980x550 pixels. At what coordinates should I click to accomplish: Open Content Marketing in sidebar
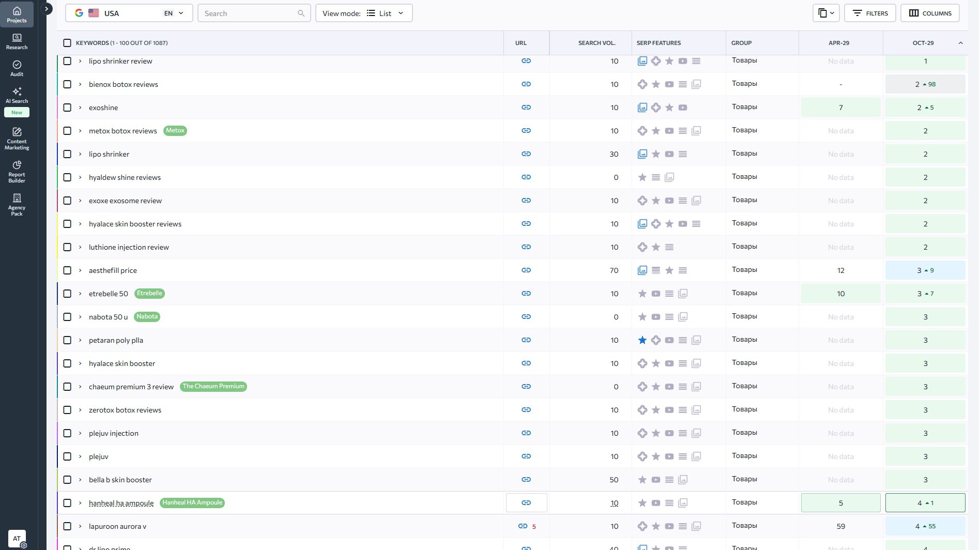click(17, 139)
